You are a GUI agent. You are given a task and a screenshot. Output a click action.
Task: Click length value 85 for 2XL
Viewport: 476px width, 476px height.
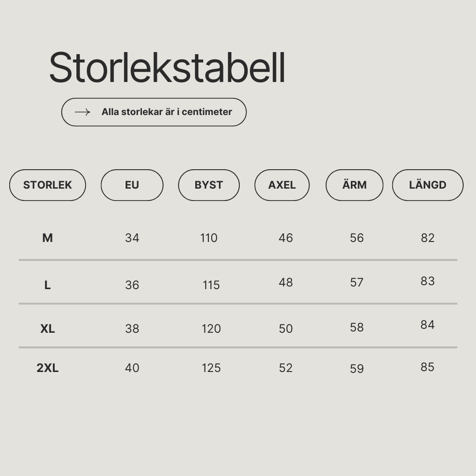(x=428, y=367)
